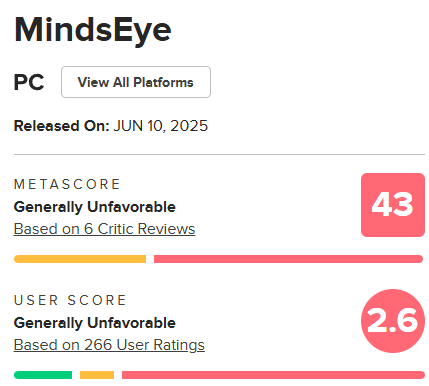Viewport: 429px width, 386px height.
Task: Click the JUN 10, 2025 release date
Action: point(161,126)
